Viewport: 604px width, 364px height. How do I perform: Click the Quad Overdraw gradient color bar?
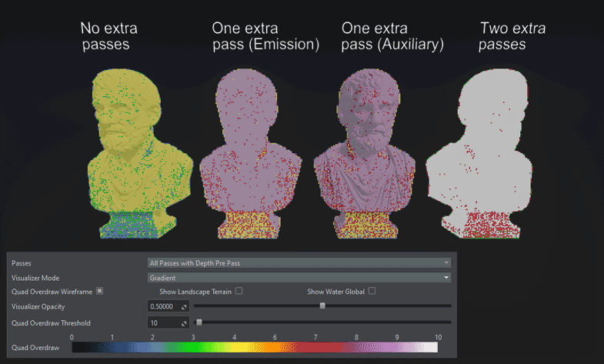(x=255, y=347)
